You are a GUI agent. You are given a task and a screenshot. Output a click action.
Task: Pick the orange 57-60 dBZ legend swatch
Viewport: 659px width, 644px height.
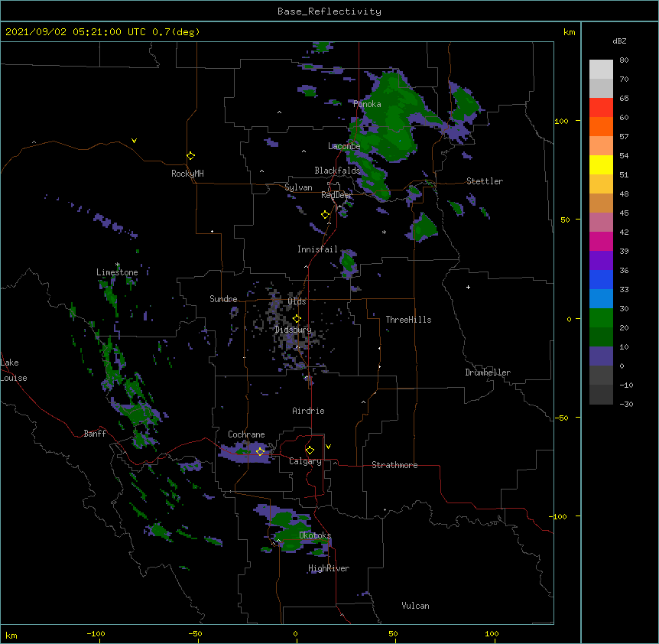(601, 126)
